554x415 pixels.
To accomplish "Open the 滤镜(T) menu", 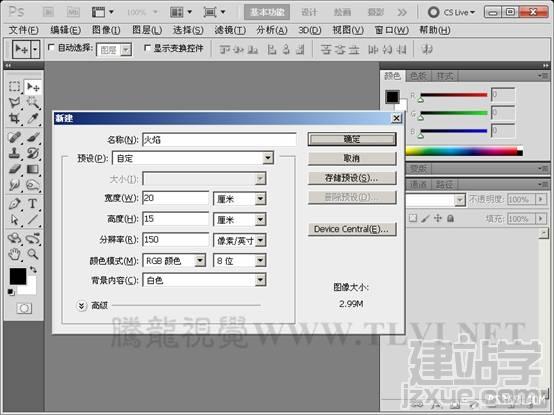I will click(x=230, y=30).
